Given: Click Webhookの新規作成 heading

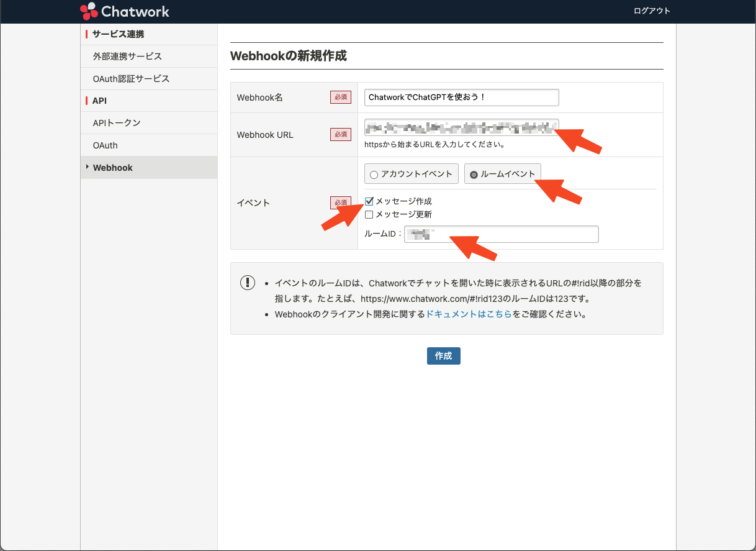Looking at the screenshot, I should click(289, 56).
